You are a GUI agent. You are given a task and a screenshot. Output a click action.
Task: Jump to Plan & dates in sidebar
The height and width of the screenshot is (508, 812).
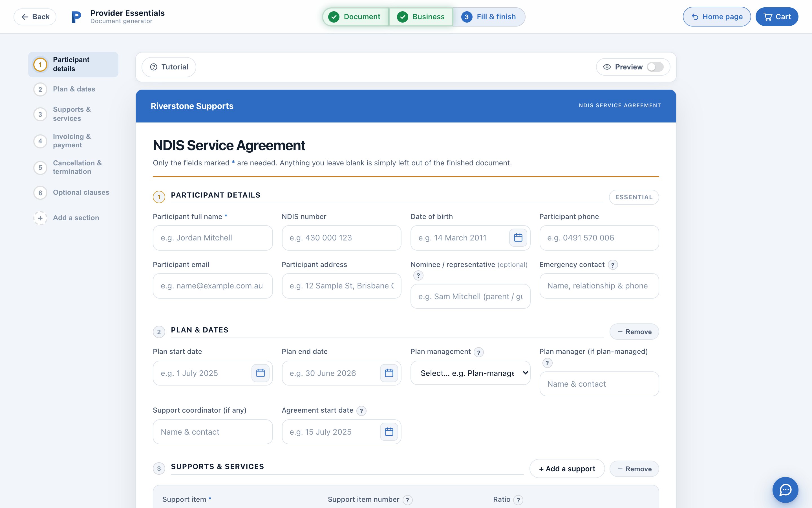(73, 89)
